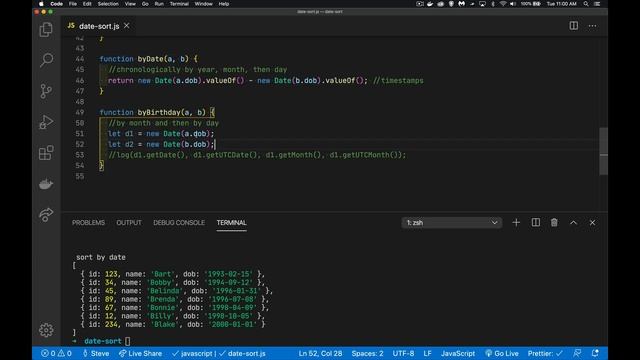Go to line via Ln 52, Col 28
Screen dimensions: 640x360
pyautogui.click(x=320, y=353)
